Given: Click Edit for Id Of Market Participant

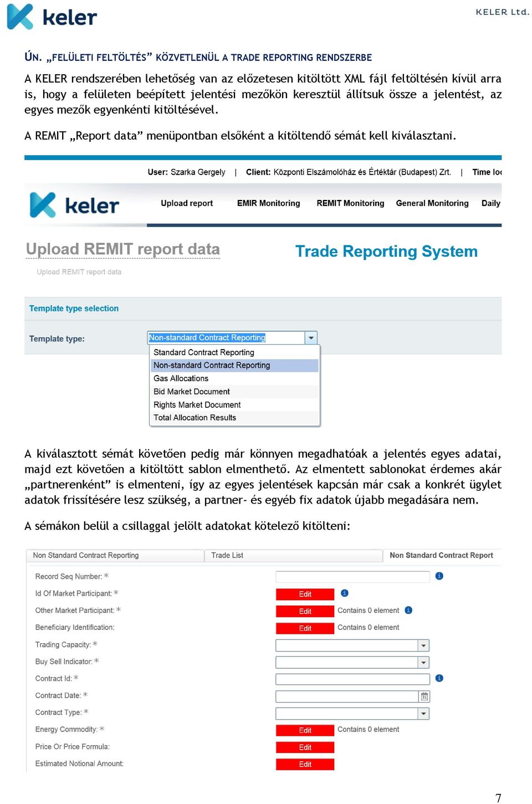Looking at the screenshot, I should 305,595.
